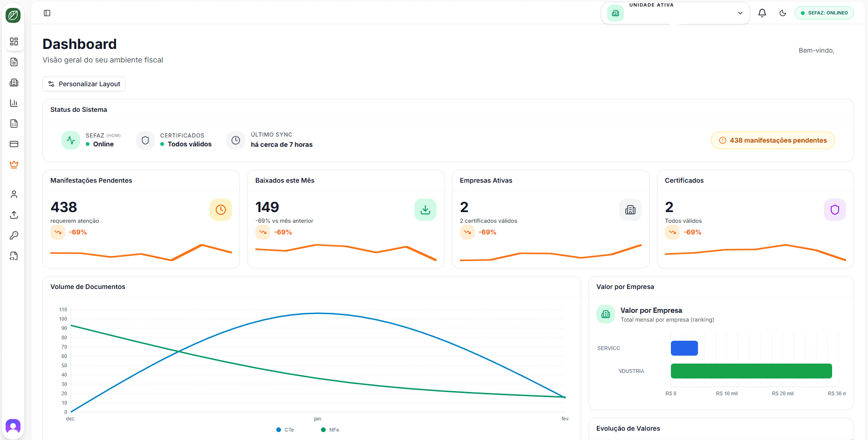The height and width of the screenshot is (440, 868).
Task: Click the SEFAZ: Online status badge
Action: pyautogui.click(x=824, y=13)
